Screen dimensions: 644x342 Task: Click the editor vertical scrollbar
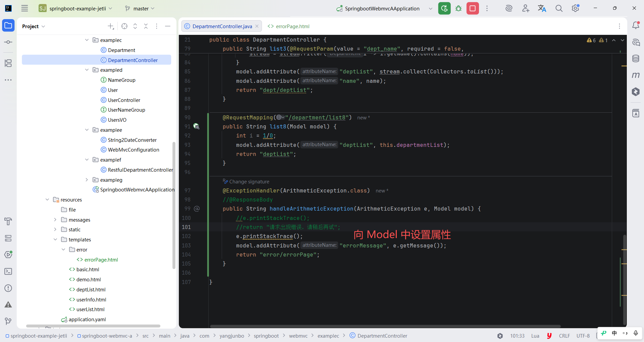click(625, 279)
